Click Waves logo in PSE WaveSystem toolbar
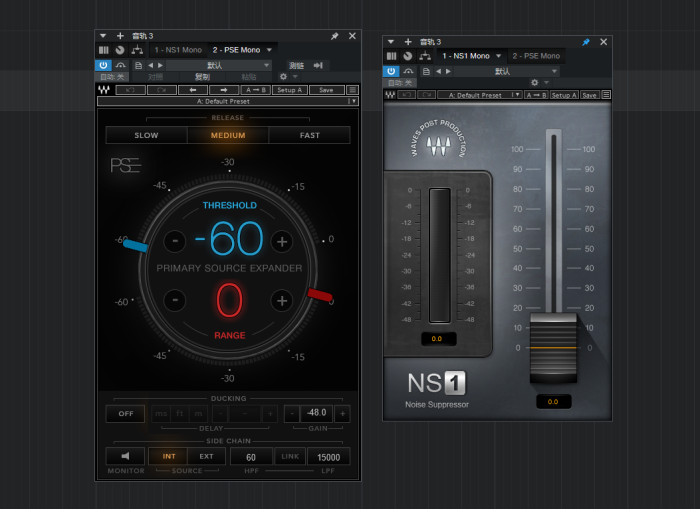700x509 pixels. click(104, 90)
